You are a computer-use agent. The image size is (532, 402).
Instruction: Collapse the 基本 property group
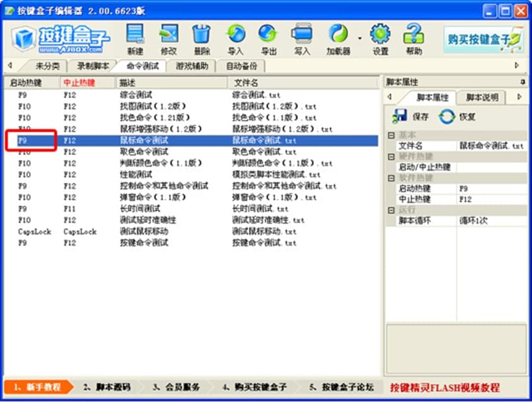[x=391, y=135]
